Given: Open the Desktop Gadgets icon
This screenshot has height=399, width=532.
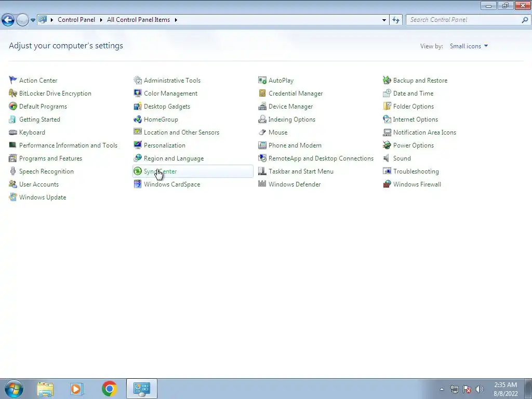Looking at the screenshot, I should (137, 106).
